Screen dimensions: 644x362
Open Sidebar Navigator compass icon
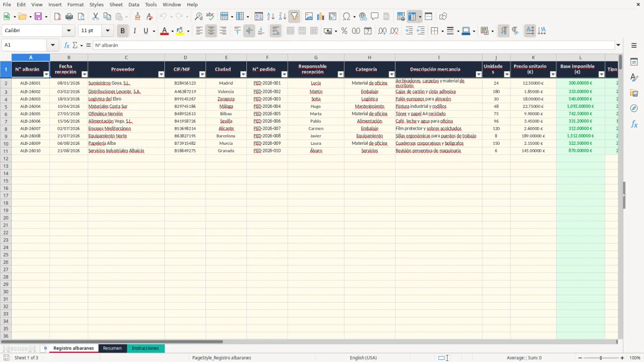pos(634,108)
